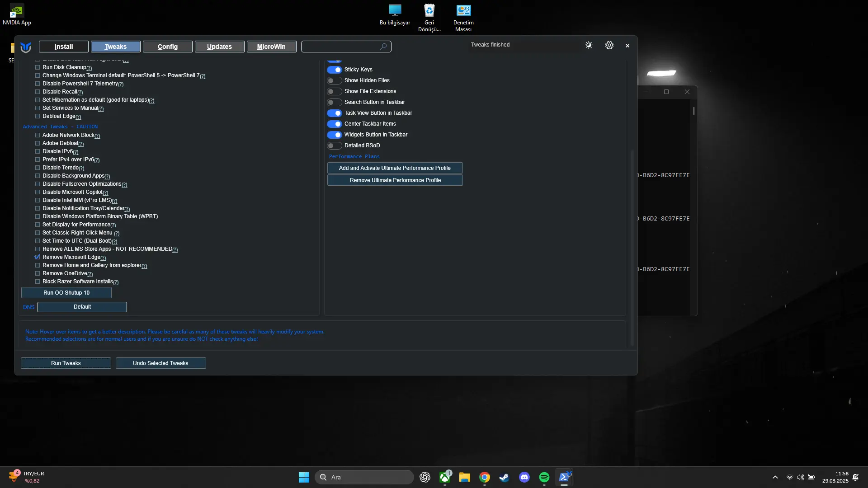Check Set Services to Manual checkbox
Image resolution: width=868 pixels, height=488 pixels.
click(x=38, y=108)
